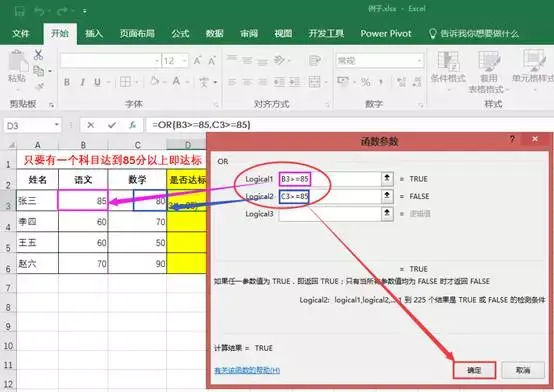
Task: Switch to the 页面布局 (Page Layout) tab
Action: [x=137, y=34]
